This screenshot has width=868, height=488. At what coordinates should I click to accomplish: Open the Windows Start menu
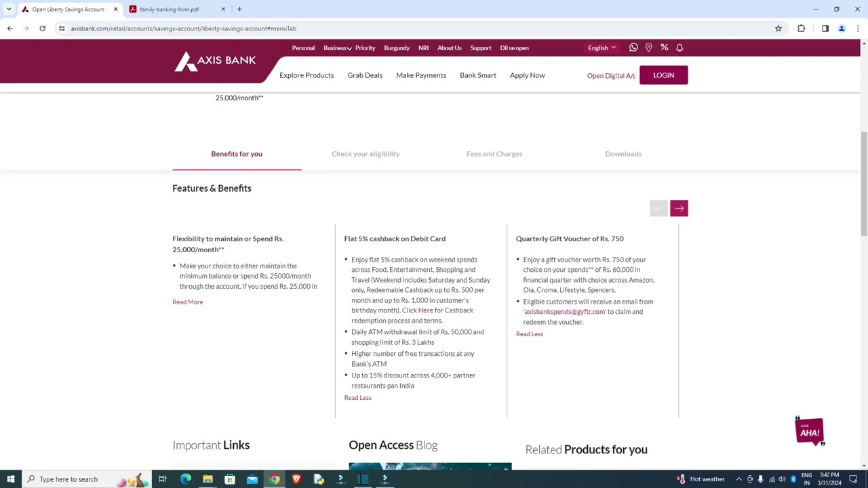pyautogui.click(x=10, y=479)
